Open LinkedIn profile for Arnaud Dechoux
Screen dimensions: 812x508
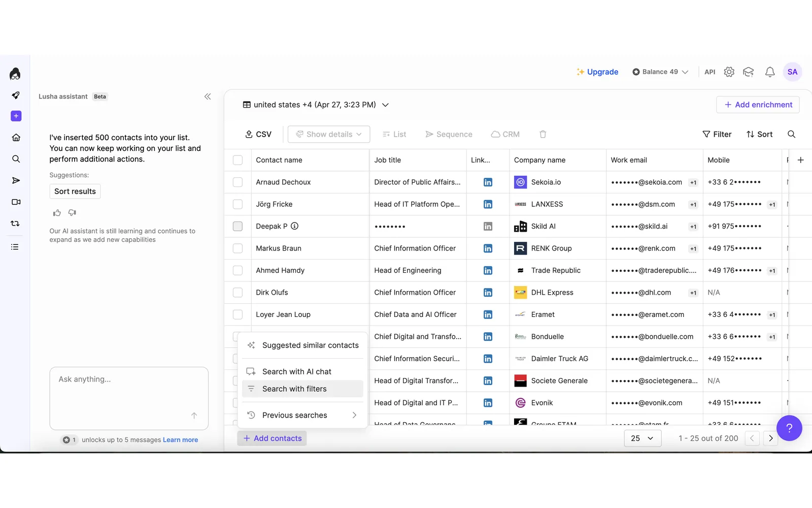[488, 182]
